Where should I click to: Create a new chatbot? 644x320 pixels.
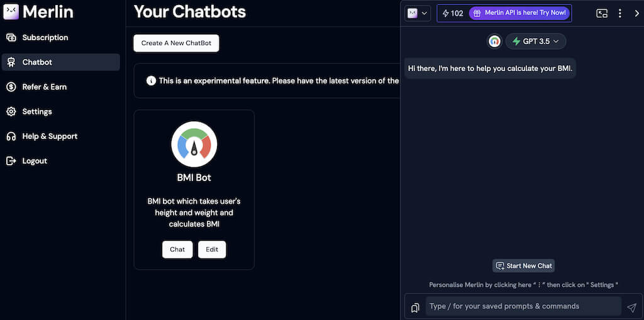tap(176, 43)
